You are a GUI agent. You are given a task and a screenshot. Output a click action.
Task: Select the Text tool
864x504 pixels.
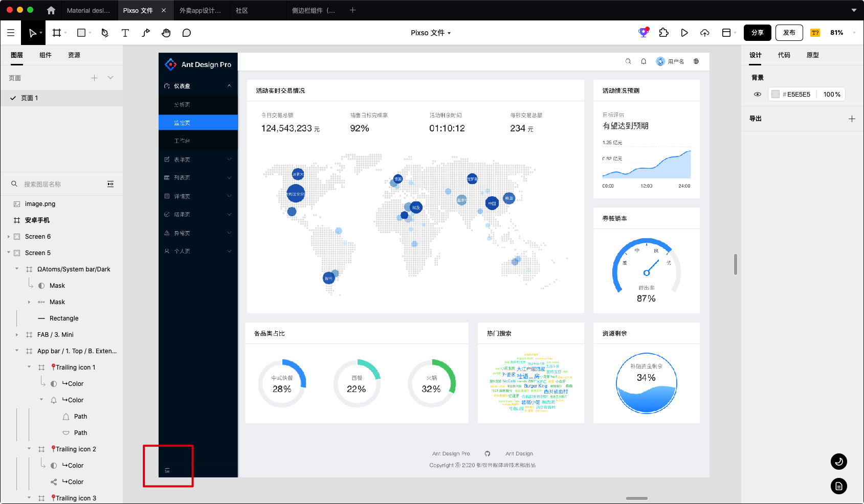[x=125, y=33]
